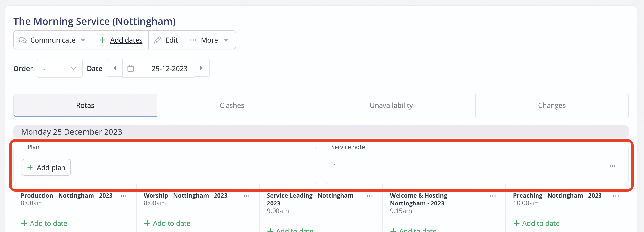Switch to the Unavailability tab
This screenshot has width=644, height=232.
tap(391, 105)
